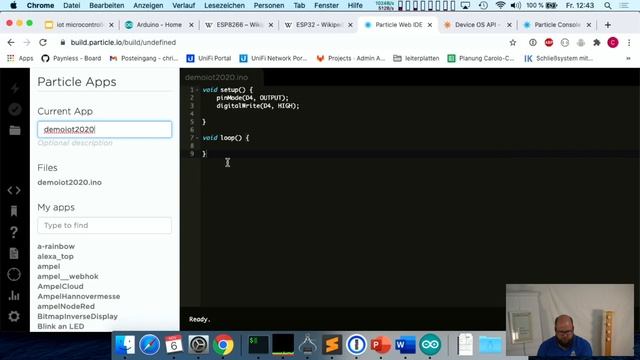This screenshot has height=360, width=640.
Task: Open the Docs document icon
Action: (x=14, y=253)
